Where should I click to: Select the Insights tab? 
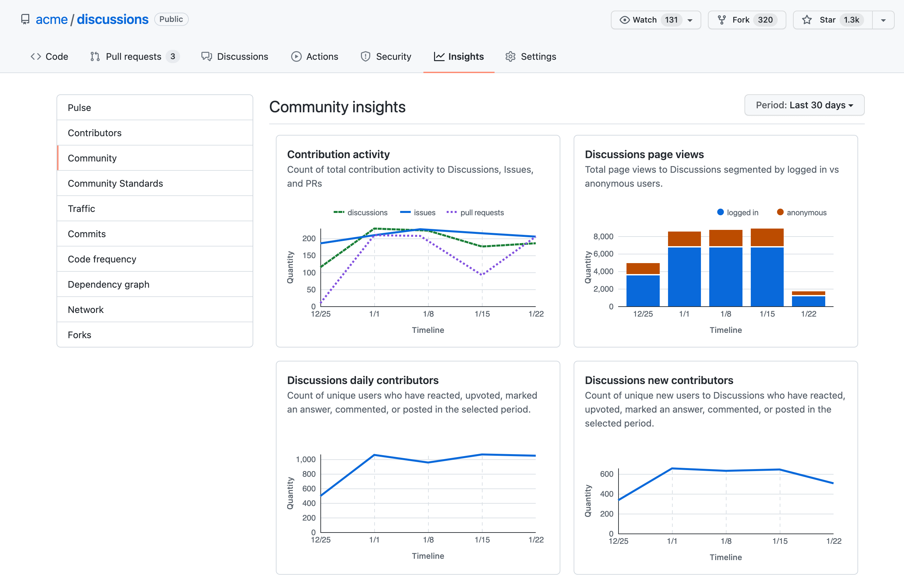point(459,56)
